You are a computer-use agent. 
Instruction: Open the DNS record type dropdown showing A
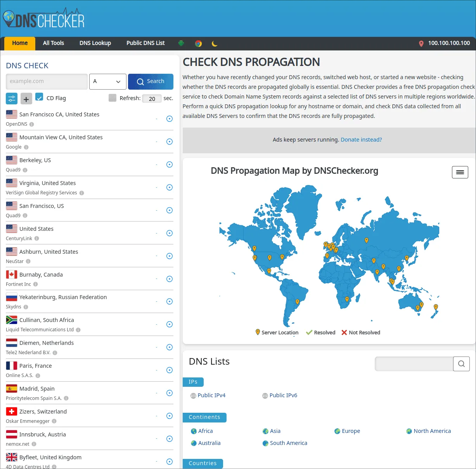click(107, 81)
